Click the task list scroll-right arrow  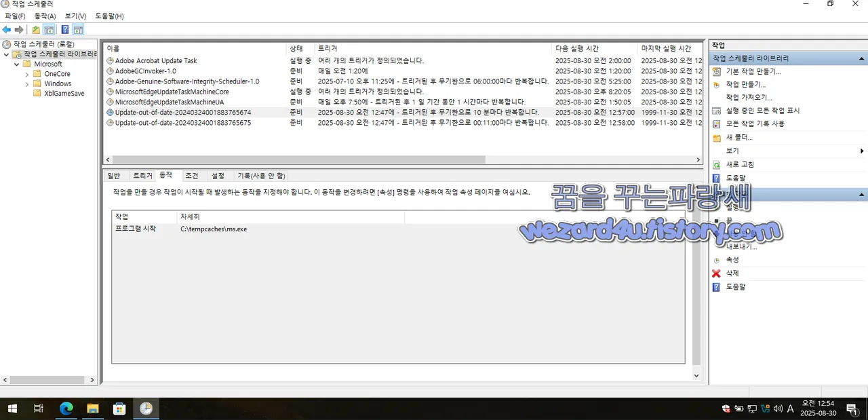(x=698, y=160)
